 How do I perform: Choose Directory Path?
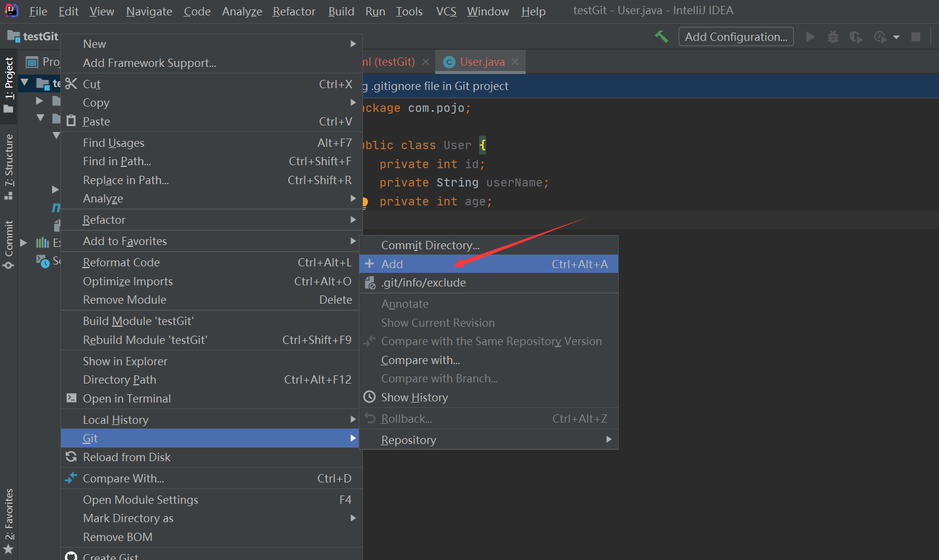[x=211, y=379]
